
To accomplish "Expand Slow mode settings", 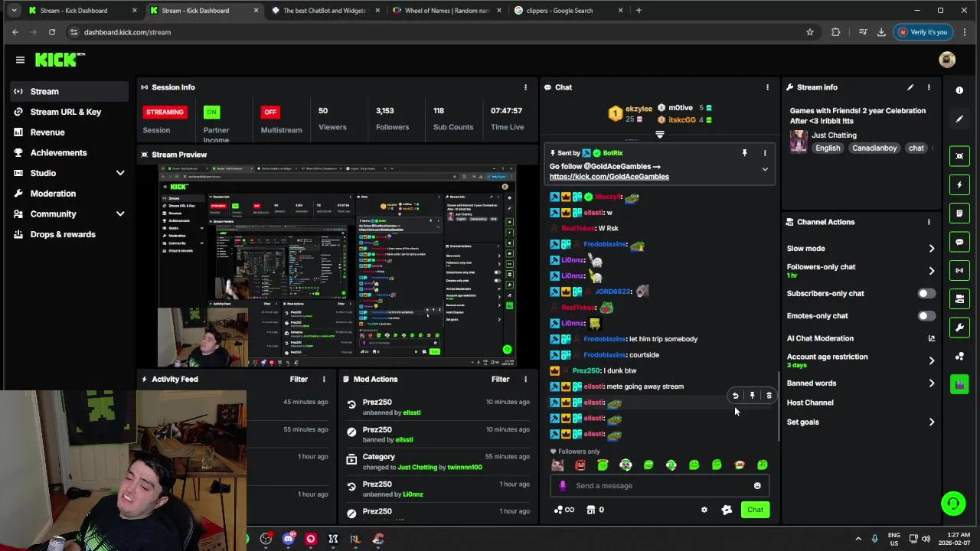I will tap(861, 249).
